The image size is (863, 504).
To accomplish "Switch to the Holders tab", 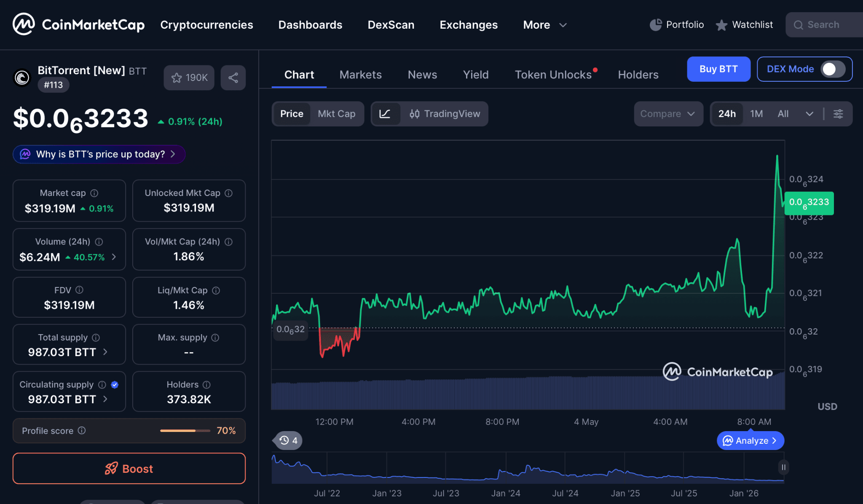I will pos(638,75).
